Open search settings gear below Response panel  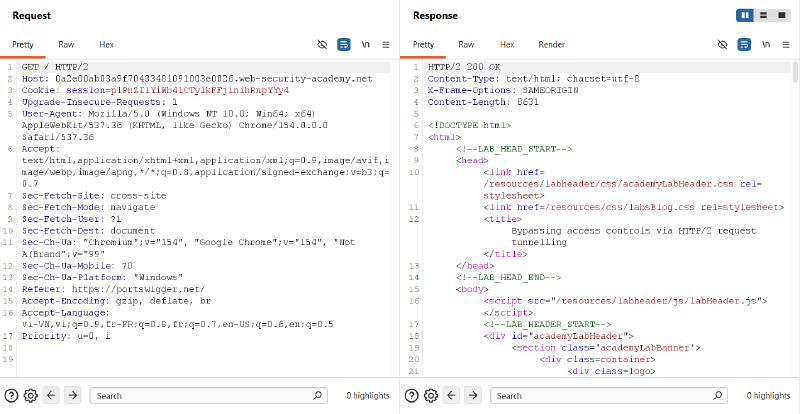coord(431,396)
